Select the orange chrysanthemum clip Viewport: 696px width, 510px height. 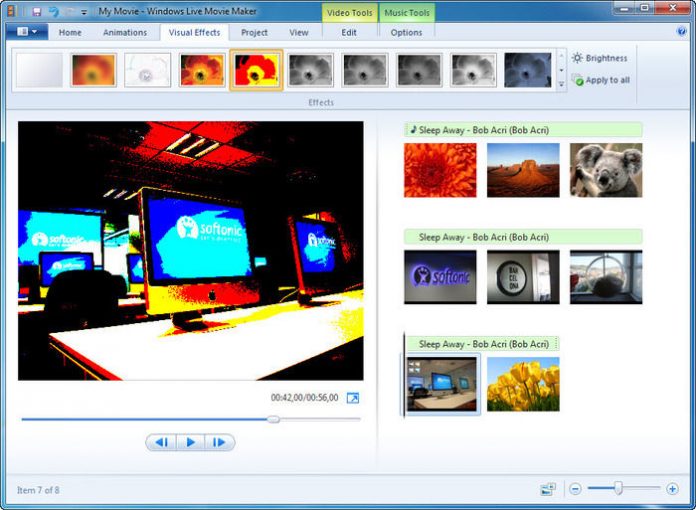click(440, 170)
